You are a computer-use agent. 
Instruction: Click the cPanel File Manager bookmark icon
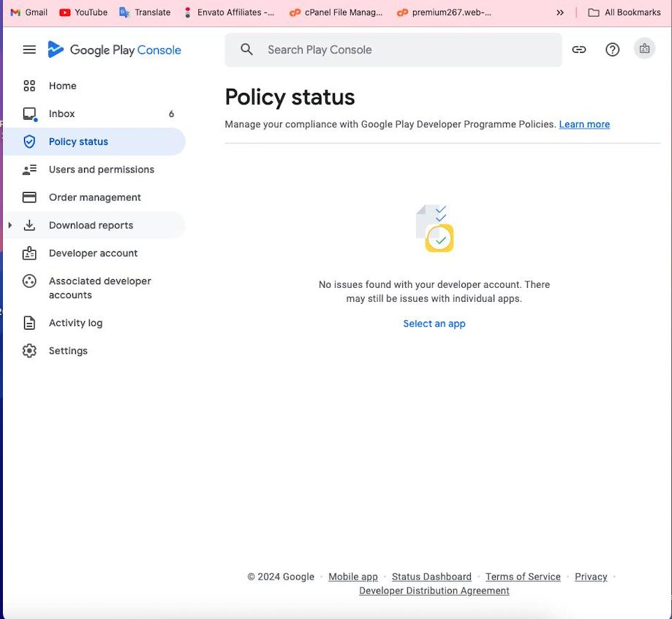pyautogui.click(x=295, y=13)
